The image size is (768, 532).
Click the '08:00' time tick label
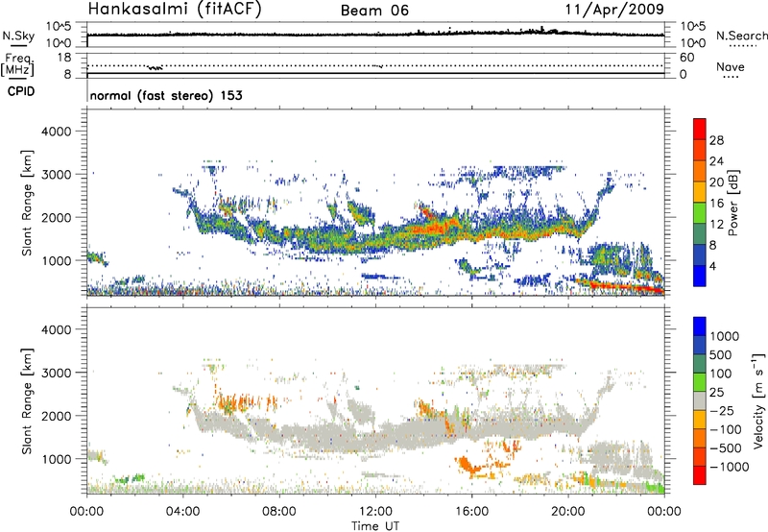[x=279, y=512]
